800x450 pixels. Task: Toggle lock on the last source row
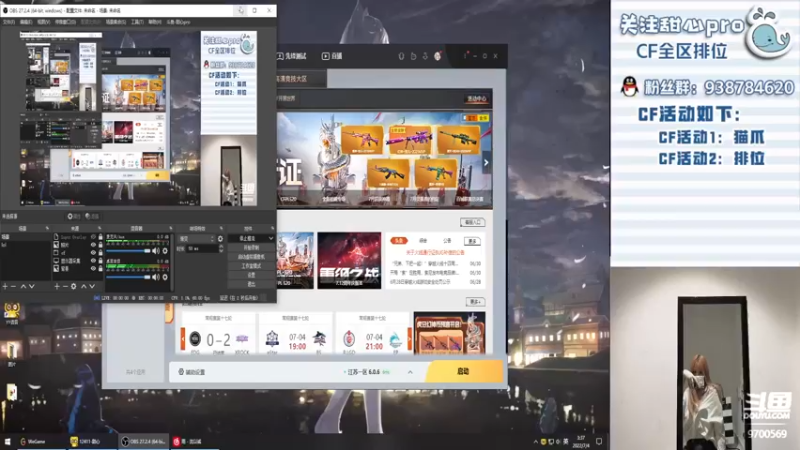pos(101,268)
